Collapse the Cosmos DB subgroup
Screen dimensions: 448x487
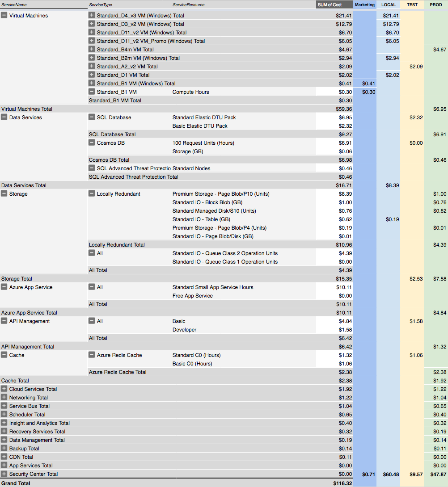[x=91, y=143]
